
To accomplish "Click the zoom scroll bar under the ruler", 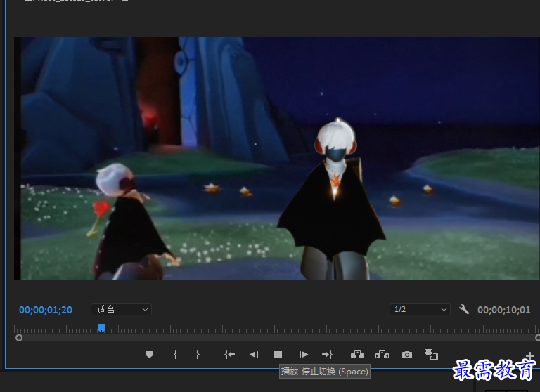I will [278, 338].
